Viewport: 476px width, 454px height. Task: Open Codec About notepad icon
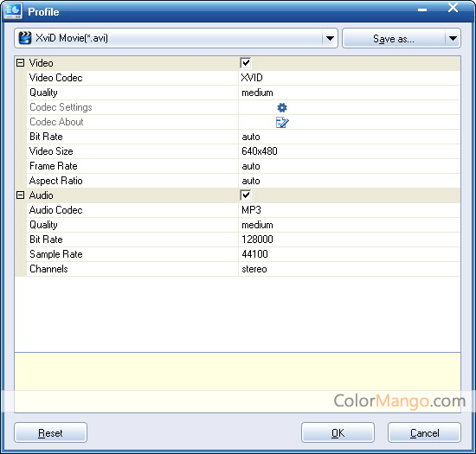click(x=282, y=123)
